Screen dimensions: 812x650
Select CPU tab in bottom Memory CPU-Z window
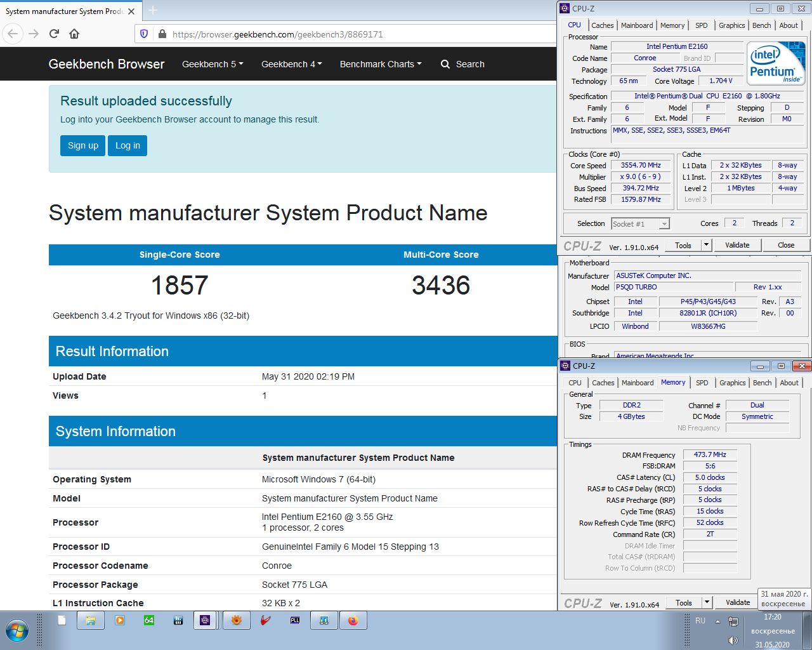point(575,383)
